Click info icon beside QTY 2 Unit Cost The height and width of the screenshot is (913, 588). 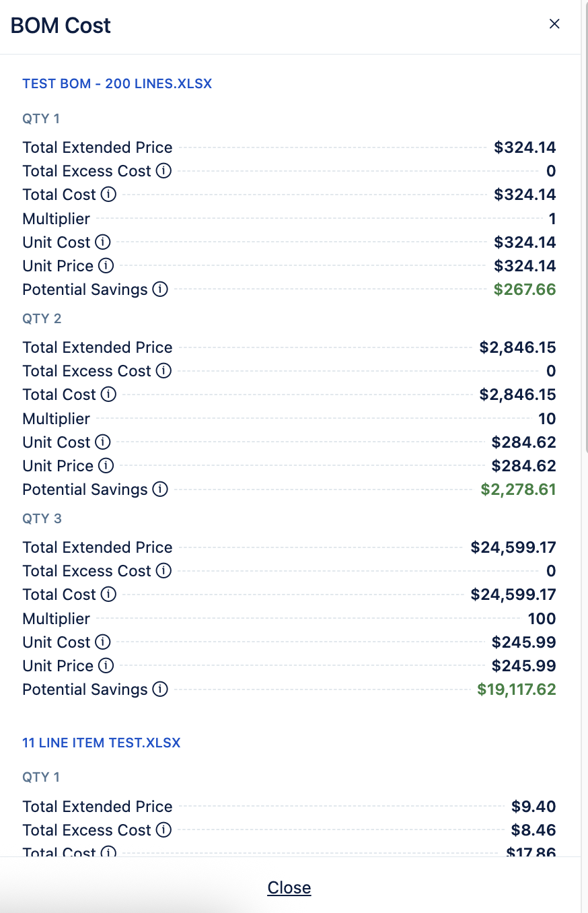102,442
